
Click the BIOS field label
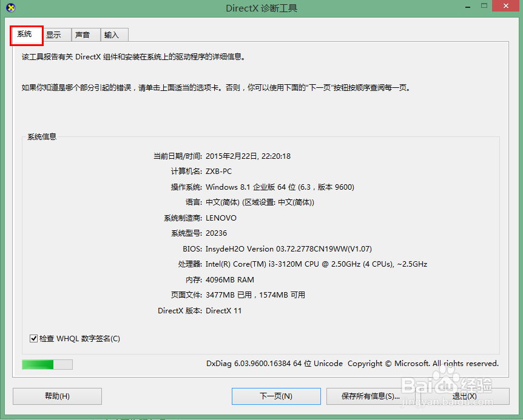[x=192, y=249]
